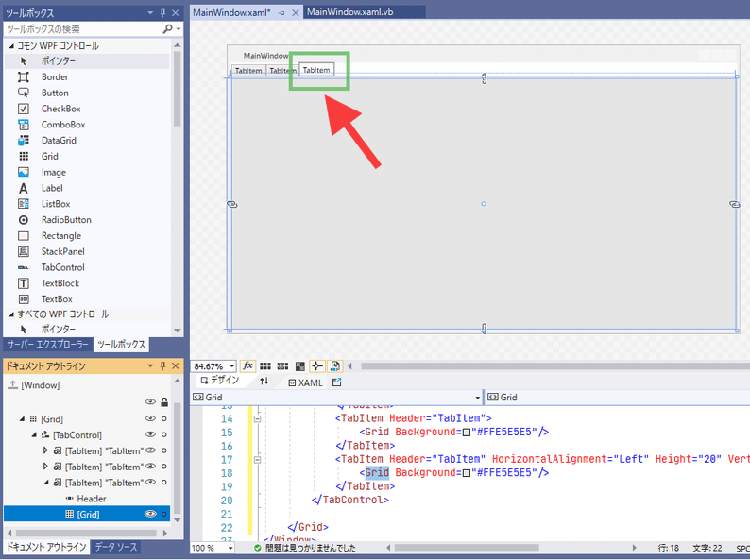Select the TabControl tool in Toolbox
The image size is (750, 560).
(62, 267)
